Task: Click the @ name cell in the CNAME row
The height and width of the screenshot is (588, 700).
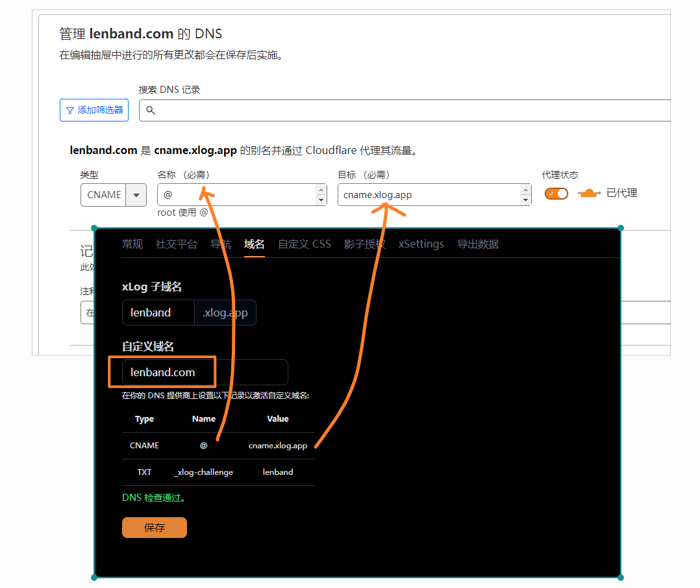Action: click(x=204, y=446)
